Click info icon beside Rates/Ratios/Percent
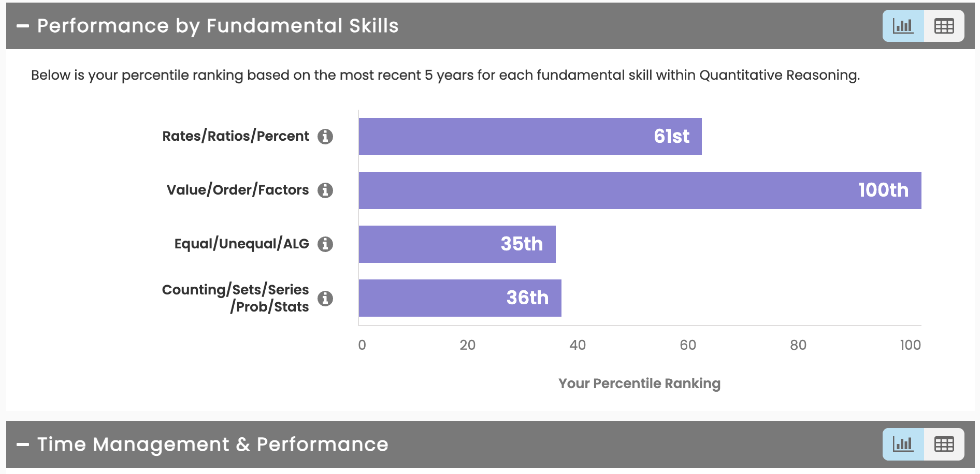The image size is (980, 474). 325,137
